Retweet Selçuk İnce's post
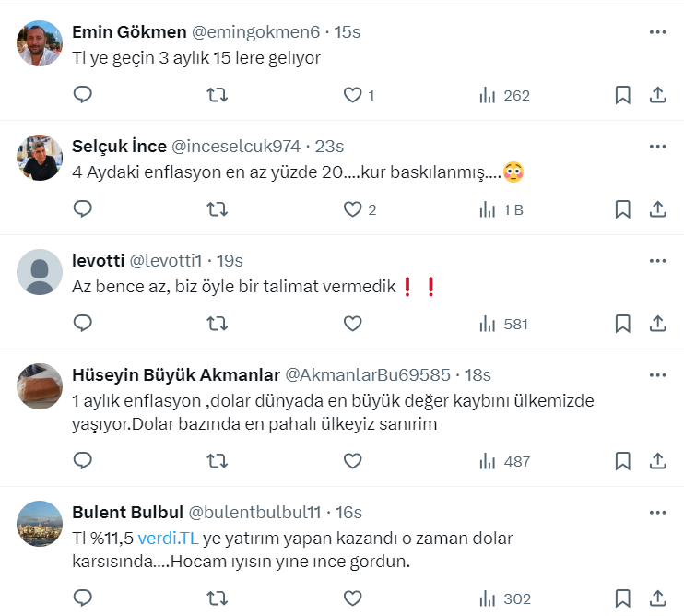Viewport: 684px width, 616px height. pyautogui.click(x=217, y=209)
